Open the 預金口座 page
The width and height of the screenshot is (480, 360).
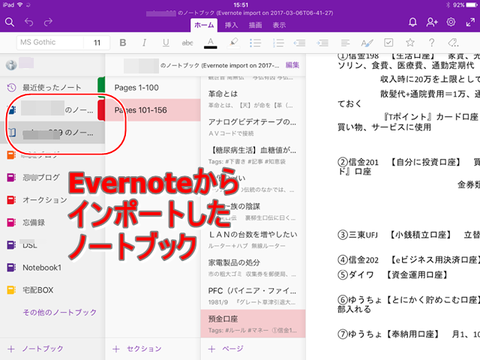point(253,324)
